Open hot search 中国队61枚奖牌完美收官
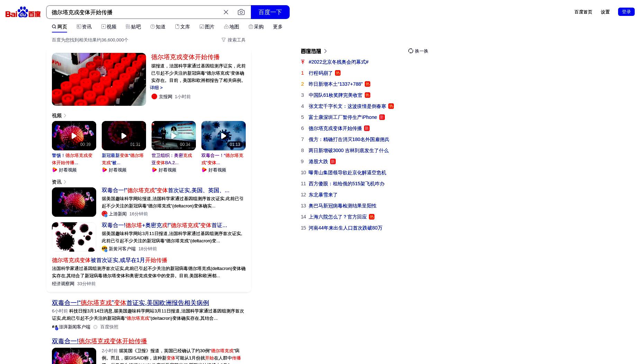Image resolution: width=643 pixels, height=364 pixels. (x=335, y=95)
